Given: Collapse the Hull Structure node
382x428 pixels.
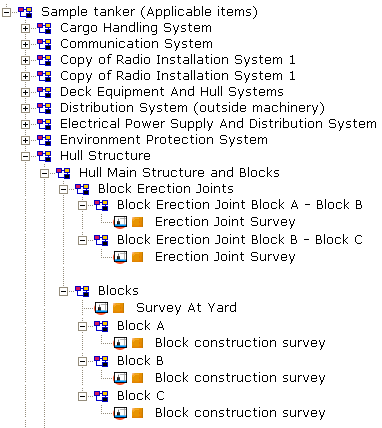Looking at the screenshot, I should pyautogui.click(x=25, y=156).
